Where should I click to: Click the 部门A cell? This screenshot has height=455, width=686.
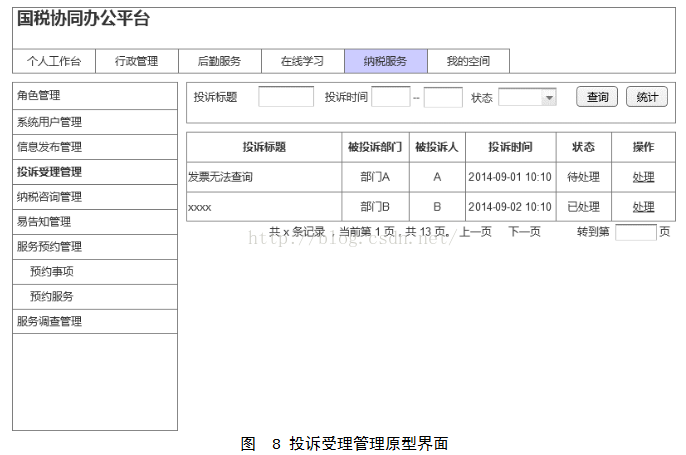(375, 177)
